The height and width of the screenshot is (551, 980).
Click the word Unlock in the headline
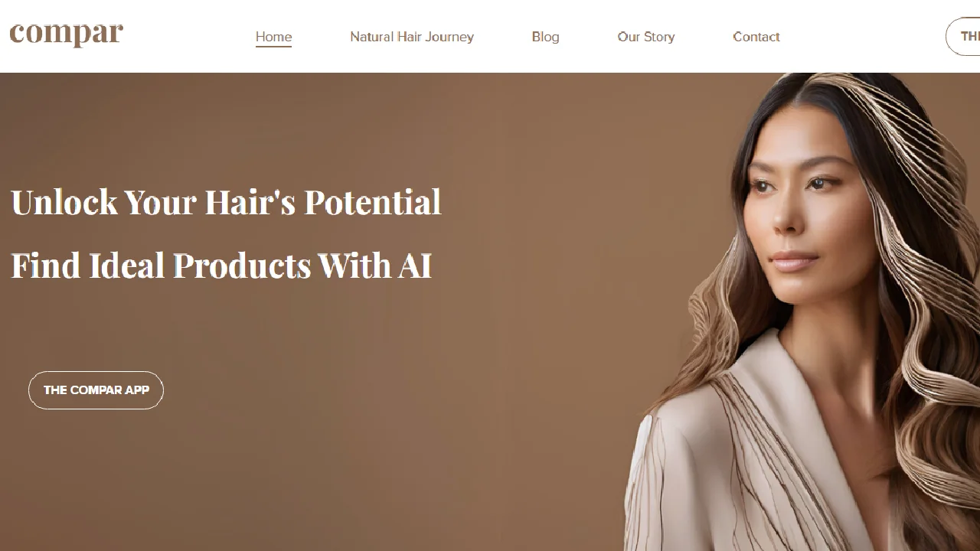(64, 202)
